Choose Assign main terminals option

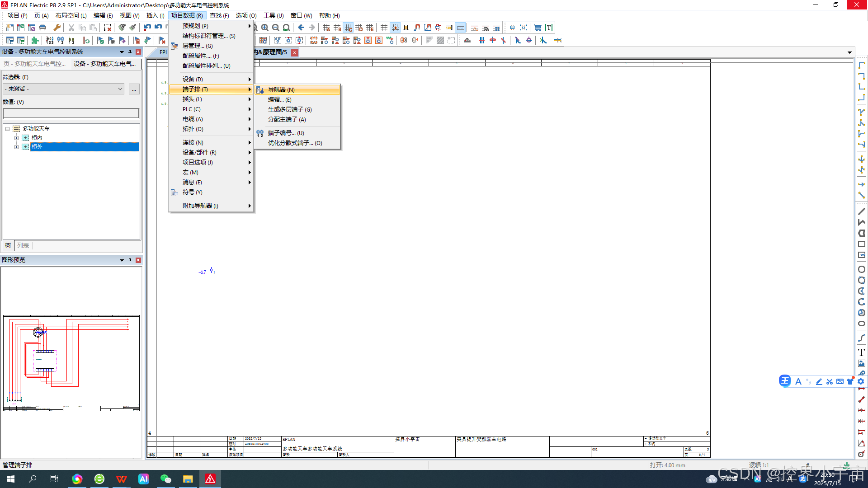click(297, 119)
